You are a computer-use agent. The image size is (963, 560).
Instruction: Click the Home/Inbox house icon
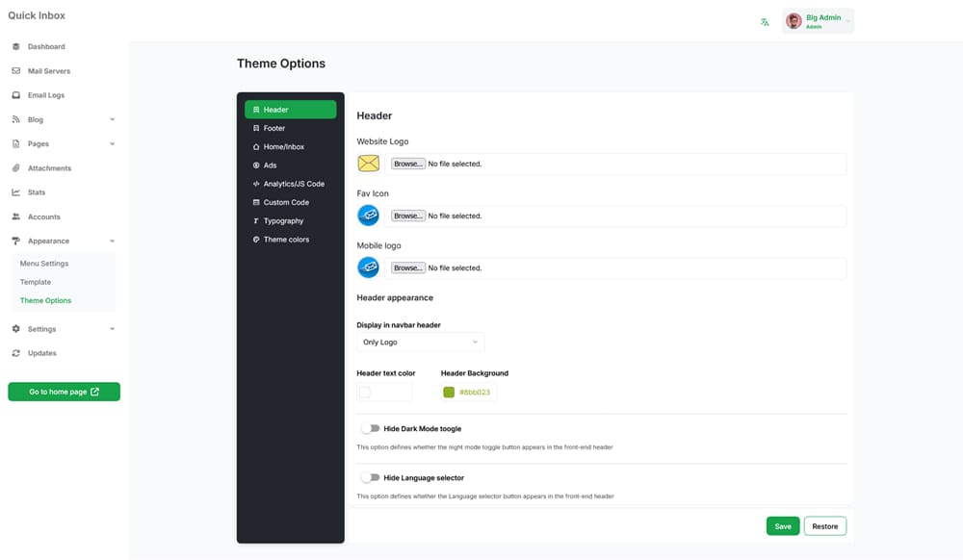[256, 147]
